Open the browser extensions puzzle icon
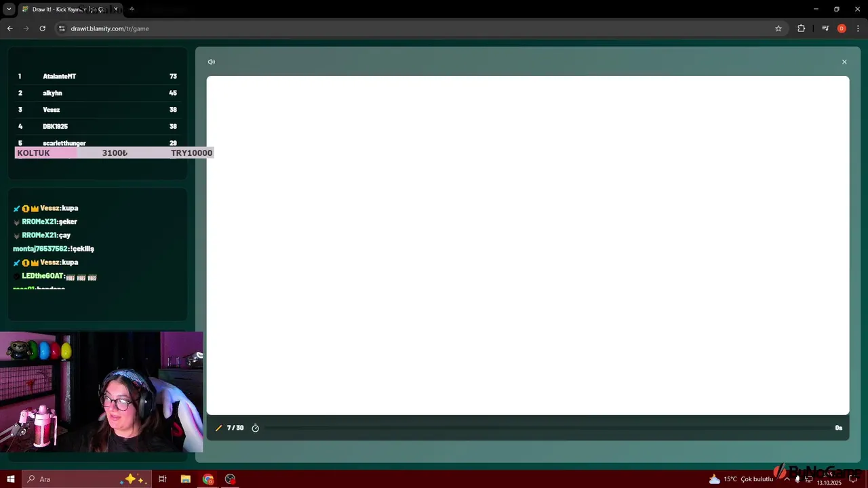The image size is (868, 488). click(x=802, y=28)
